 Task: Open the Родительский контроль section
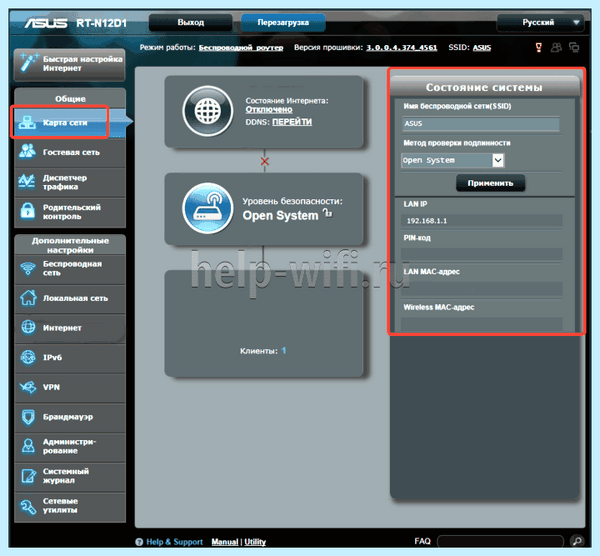click(x=70, y=212)
